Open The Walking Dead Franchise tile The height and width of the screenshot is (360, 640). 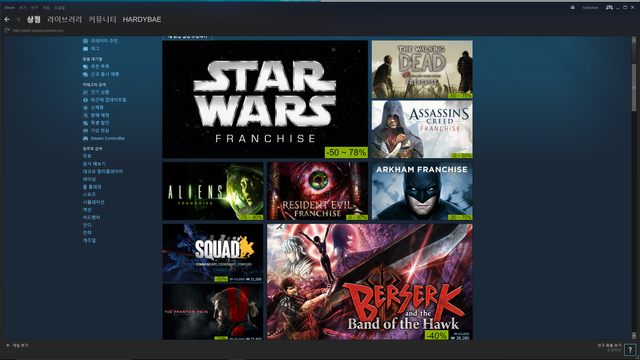[422, 69]
